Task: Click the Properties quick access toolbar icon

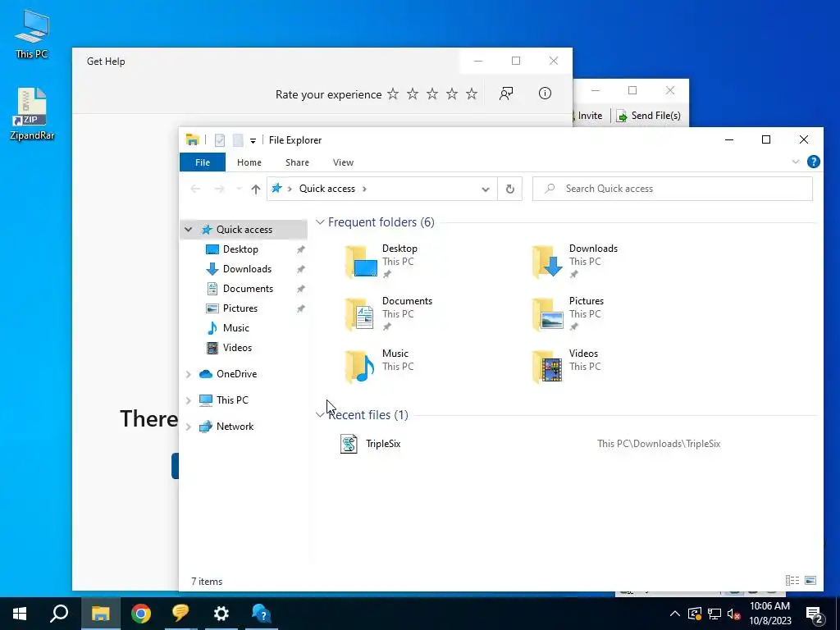Action: pyautogui.click(x=220, y=140)
